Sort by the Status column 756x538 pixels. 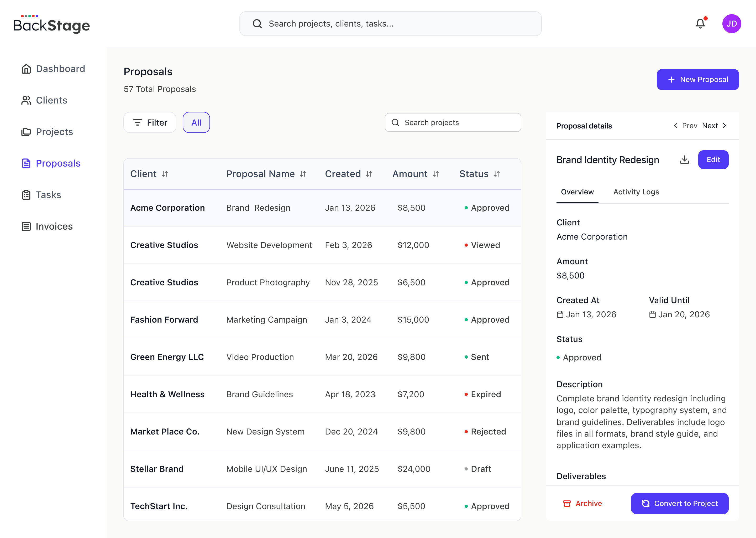[x=496, y=174]
